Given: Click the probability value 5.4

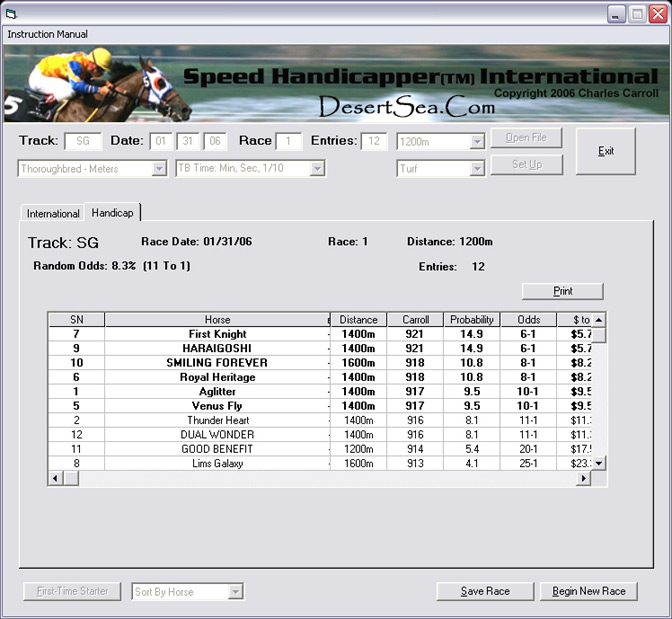Looking at the screenshot, I should pos(471,449).
